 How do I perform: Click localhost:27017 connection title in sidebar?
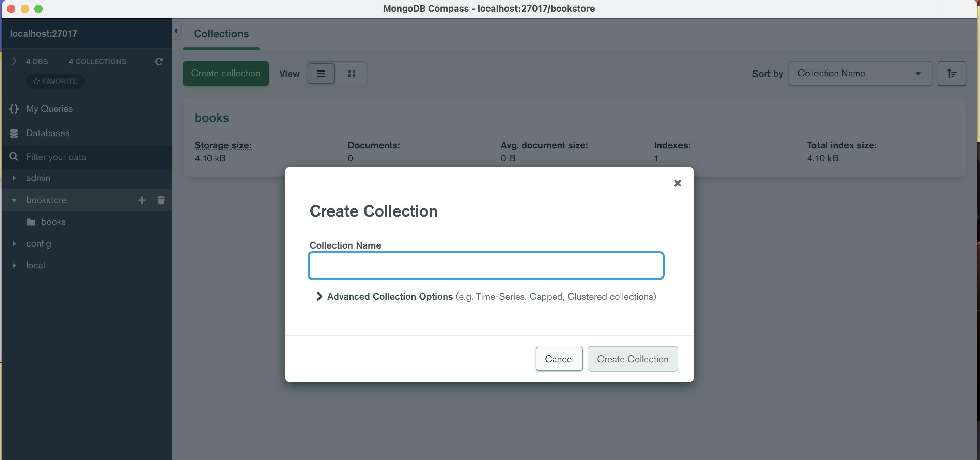pos(43,33)
